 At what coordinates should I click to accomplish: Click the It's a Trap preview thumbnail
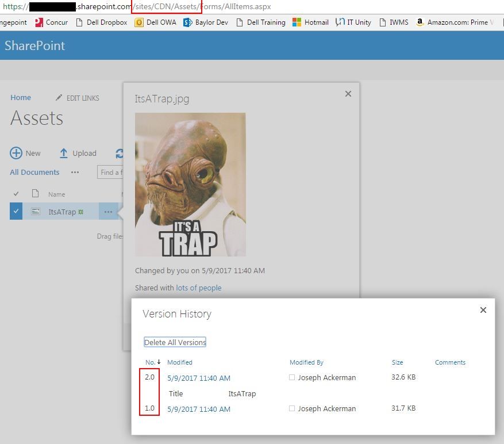[190, 185]
